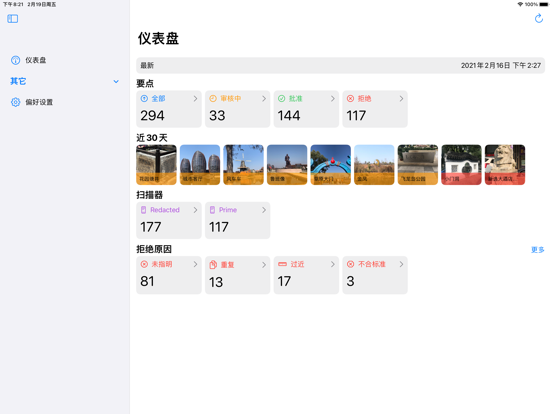552x414 pixels.
Task: Click the red 拒绝 cross icon
Action: point(350,99)
